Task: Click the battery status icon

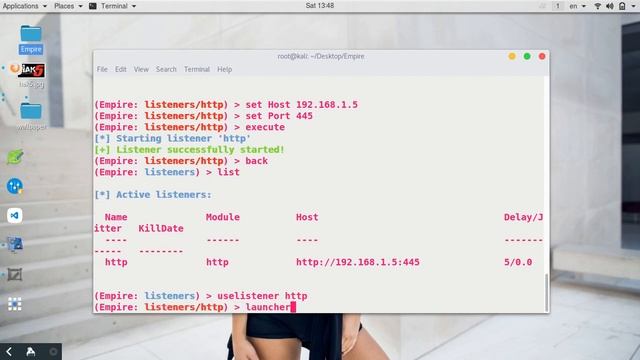Action: [622, 6]
